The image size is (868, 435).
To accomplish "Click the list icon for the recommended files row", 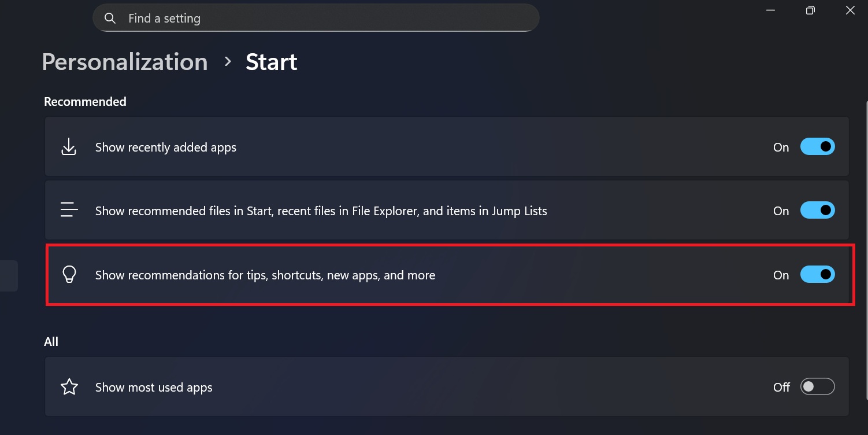I will tap(69, 210).
